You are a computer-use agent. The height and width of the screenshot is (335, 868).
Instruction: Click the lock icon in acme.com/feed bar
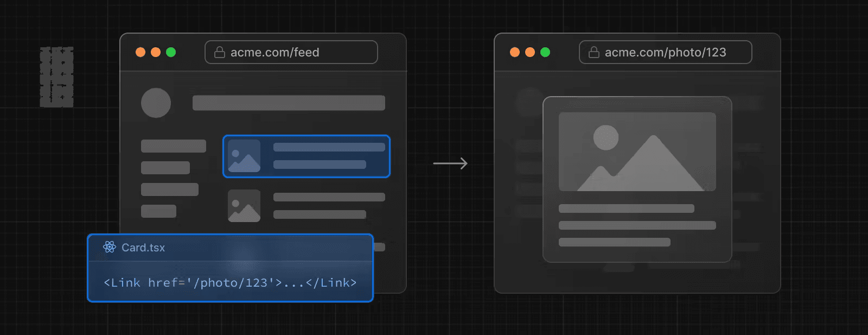(x=220, y=52)
